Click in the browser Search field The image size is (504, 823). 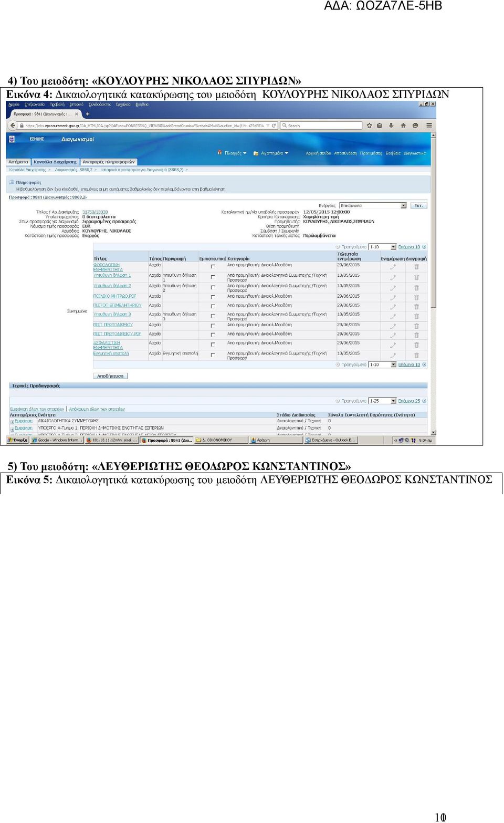point(321,126)
